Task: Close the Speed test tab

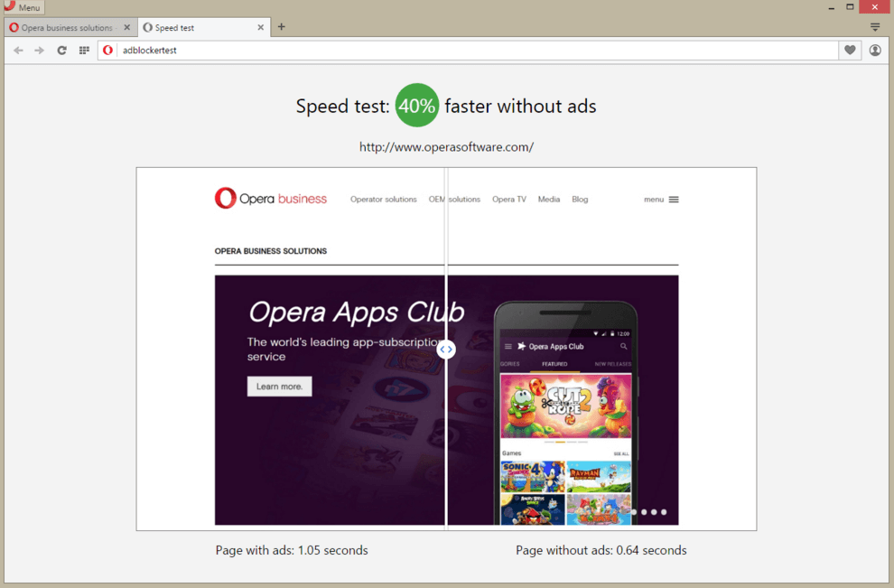Action: pyautogui.click(x=261, y=28)
